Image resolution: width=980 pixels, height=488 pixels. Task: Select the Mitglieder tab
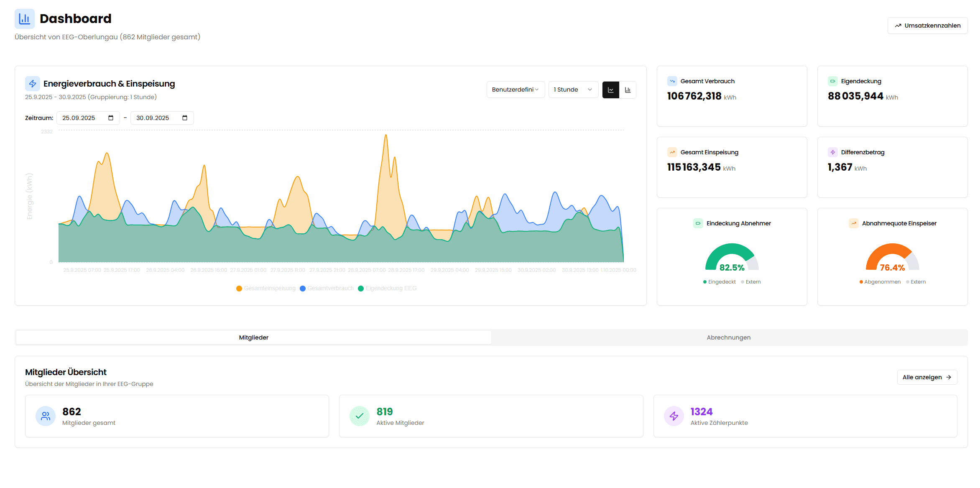pos(253,337)
